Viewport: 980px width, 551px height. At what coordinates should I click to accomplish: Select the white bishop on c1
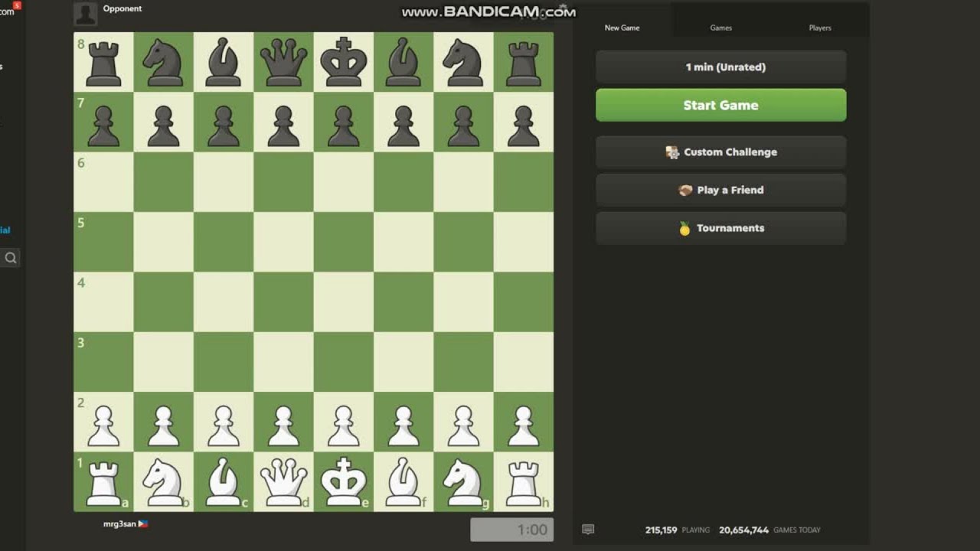[x=224, y=482]
